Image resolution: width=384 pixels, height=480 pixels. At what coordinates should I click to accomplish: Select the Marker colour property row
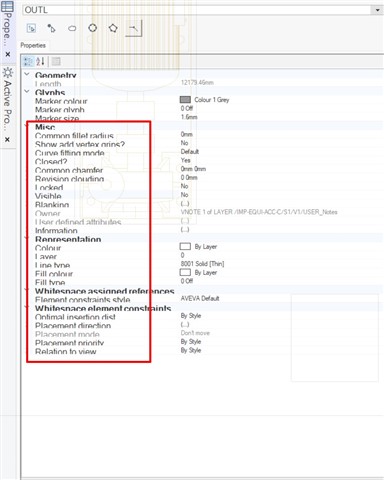202,100
